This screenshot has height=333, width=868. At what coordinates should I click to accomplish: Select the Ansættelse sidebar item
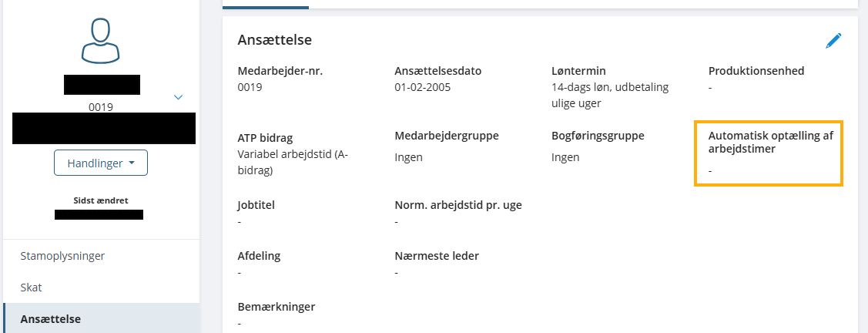point(51,319)
